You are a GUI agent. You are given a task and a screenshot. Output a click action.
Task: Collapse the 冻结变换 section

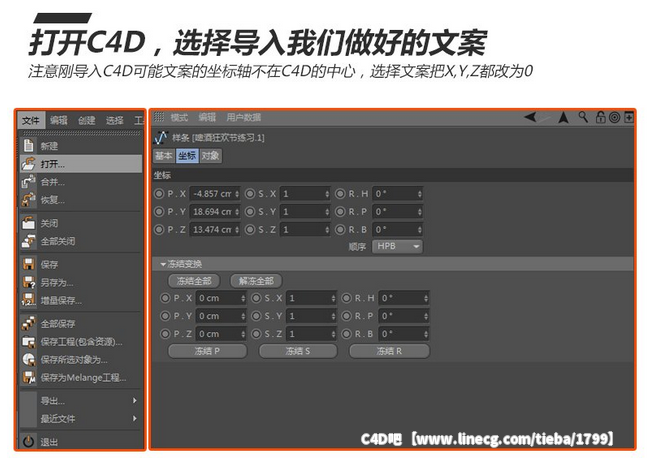[x=163, y=264]
